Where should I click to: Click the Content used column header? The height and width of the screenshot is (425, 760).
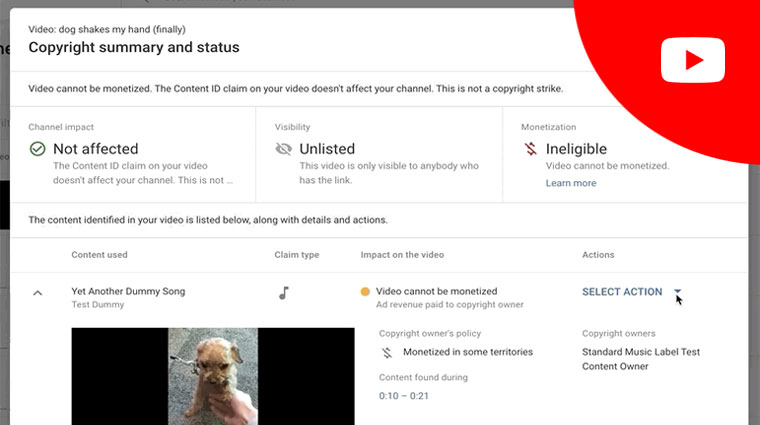click(99, 255)
